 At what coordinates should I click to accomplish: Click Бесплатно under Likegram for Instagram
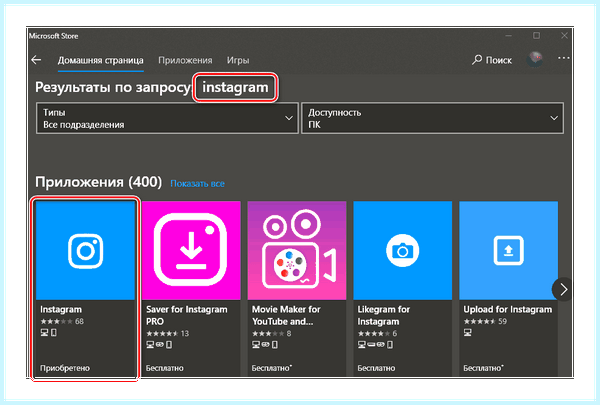pos(376,368)
